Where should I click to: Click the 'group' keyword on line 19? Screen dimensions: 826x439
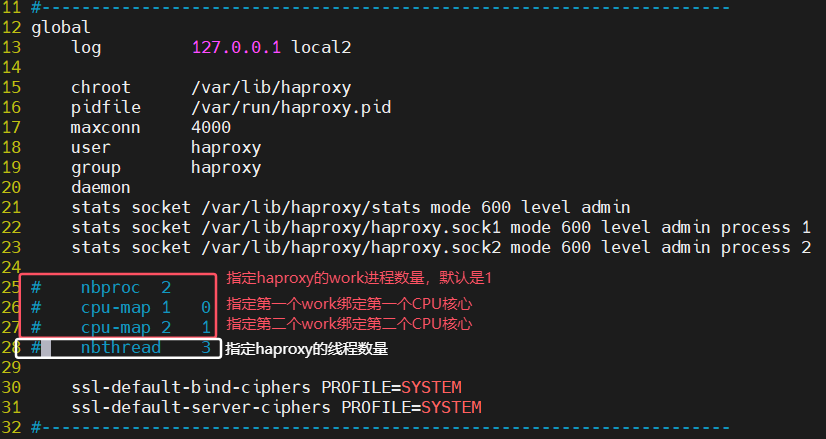point(96,168)
